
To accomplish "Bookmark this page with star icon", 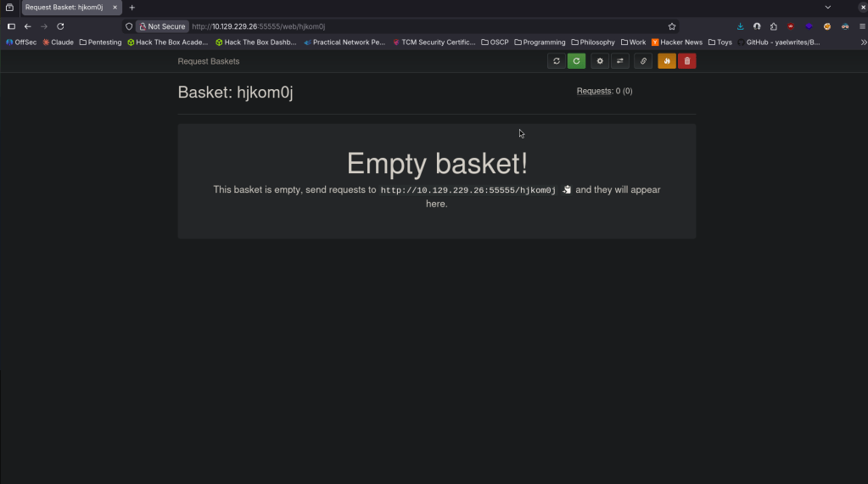I will point(672,26).
